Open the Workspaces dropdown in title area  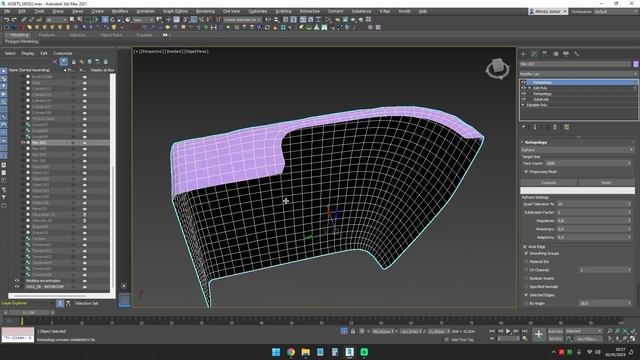pos(616,11)
